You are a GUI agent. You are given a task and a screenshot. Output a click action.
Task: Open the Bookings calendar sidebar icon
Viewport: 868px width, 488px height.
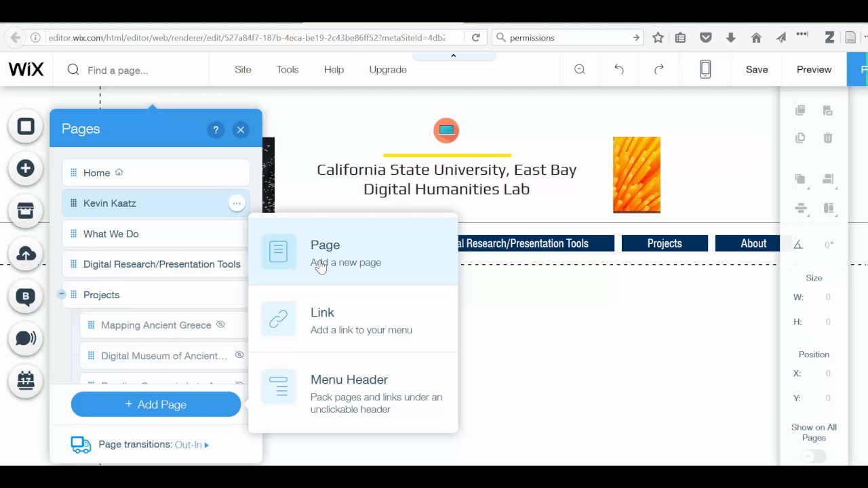pos(26,381)
